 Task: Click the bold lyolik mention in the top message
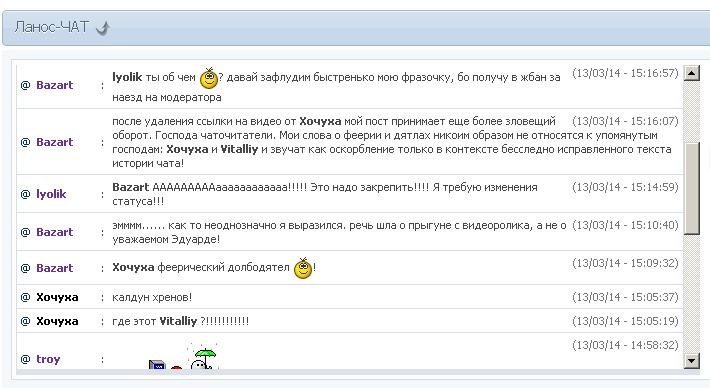click(x=127, y=77)
